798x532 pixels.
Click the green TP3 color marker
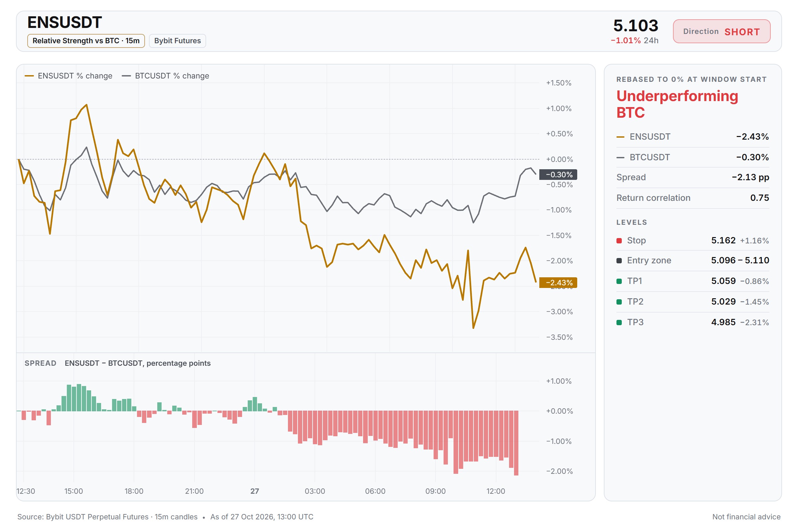tap(619, 322)
